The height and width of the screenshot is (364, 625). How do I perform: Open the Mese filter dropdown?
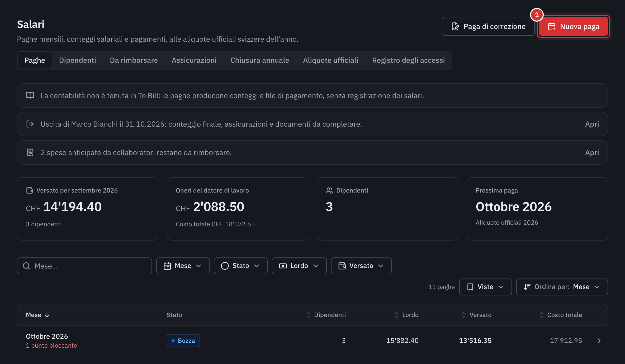(x=183, y=266)
